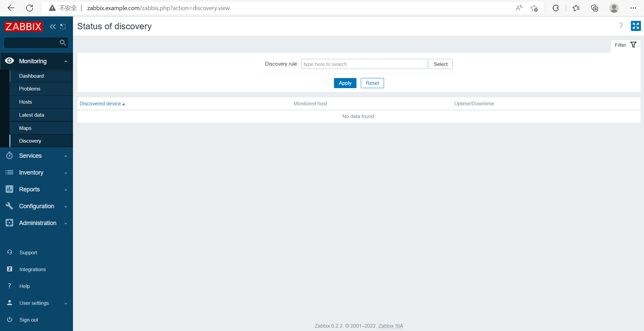Open the Dashboard menu item
The image size is (644, 331).
pyautogui.click(x=41, y=76)
